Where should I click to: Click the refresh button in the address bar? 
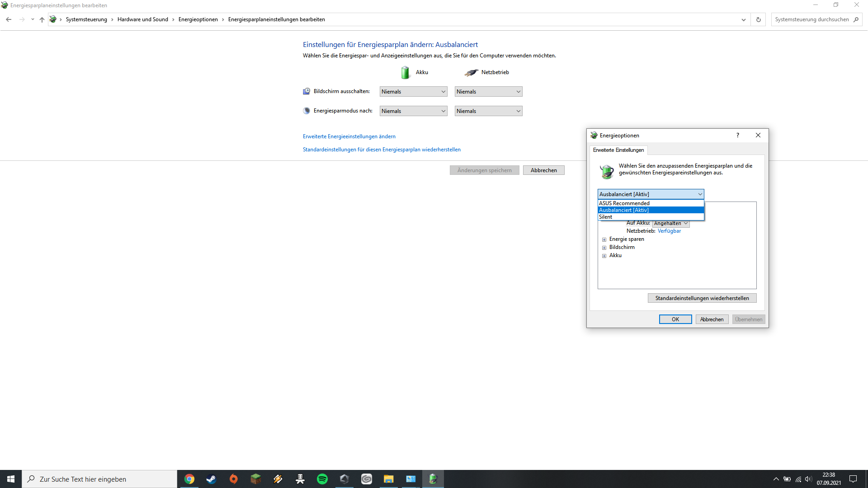tap(759, 19)
